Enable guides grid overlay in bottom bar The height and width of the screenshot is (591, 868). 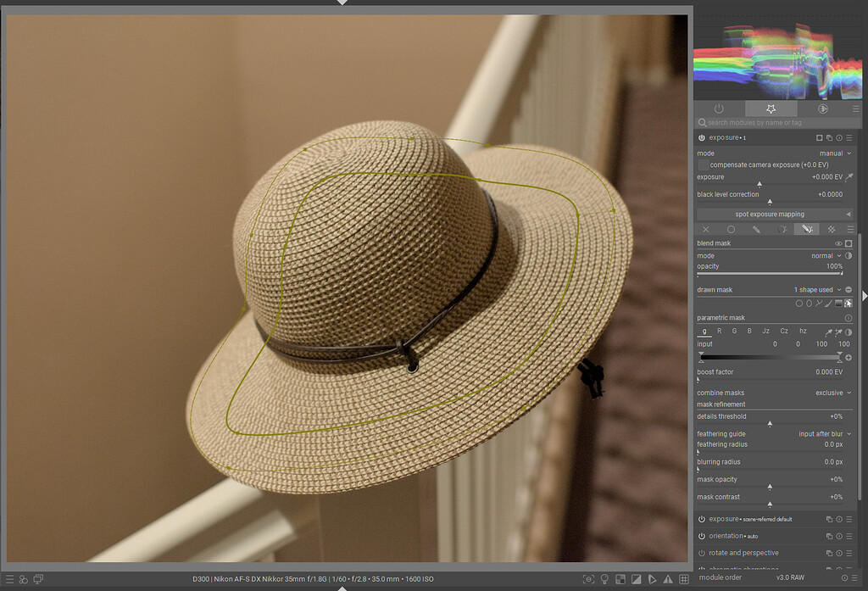(682, 579)
